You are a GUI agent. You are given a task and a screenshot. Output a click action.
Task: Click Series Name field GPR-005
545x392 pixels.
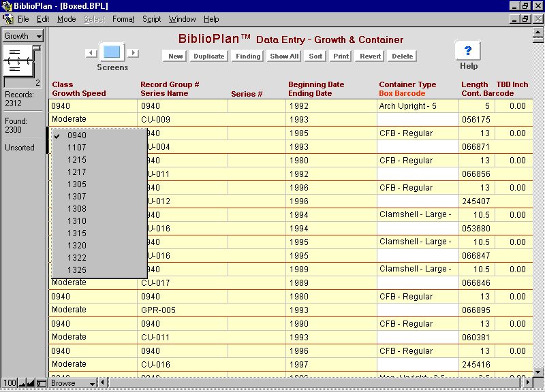[x=211, y=310]
